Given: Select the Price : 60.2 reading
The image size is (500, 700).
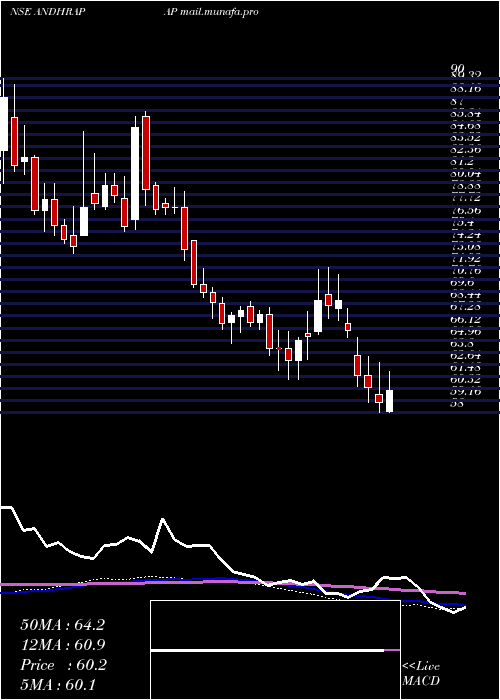Looking at the screenshot, I should tap(63, 665).
